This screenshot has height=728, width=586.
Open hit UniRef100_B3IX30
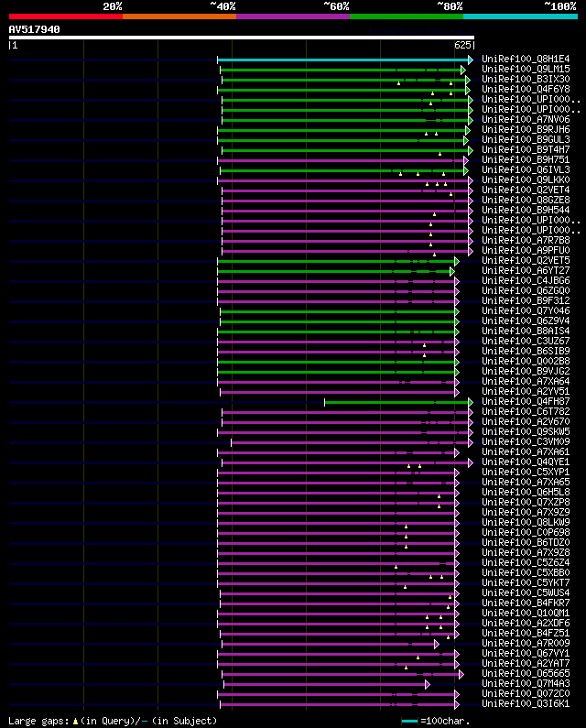pos(526,80)
